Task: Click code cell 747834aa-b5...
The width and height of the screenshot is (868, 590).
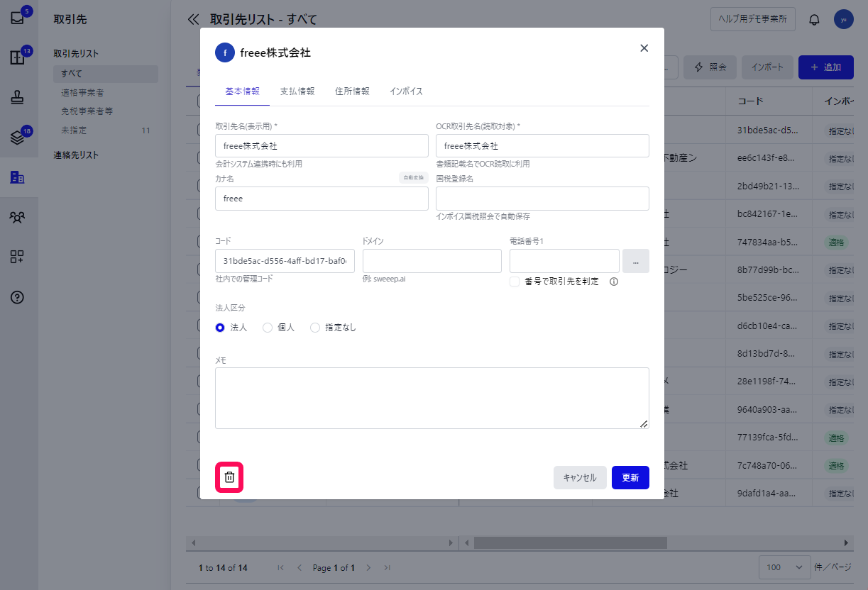Action: point(768,242)
